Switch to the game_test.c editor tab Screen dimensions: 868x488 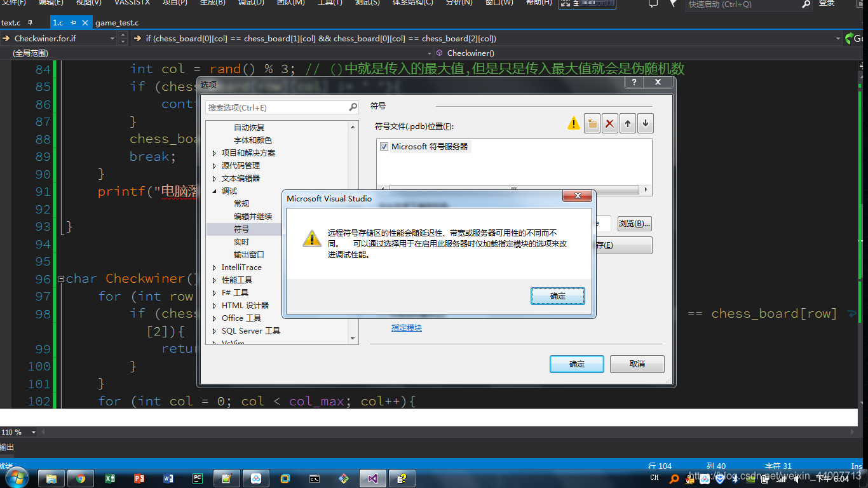[x=117, y=22]
